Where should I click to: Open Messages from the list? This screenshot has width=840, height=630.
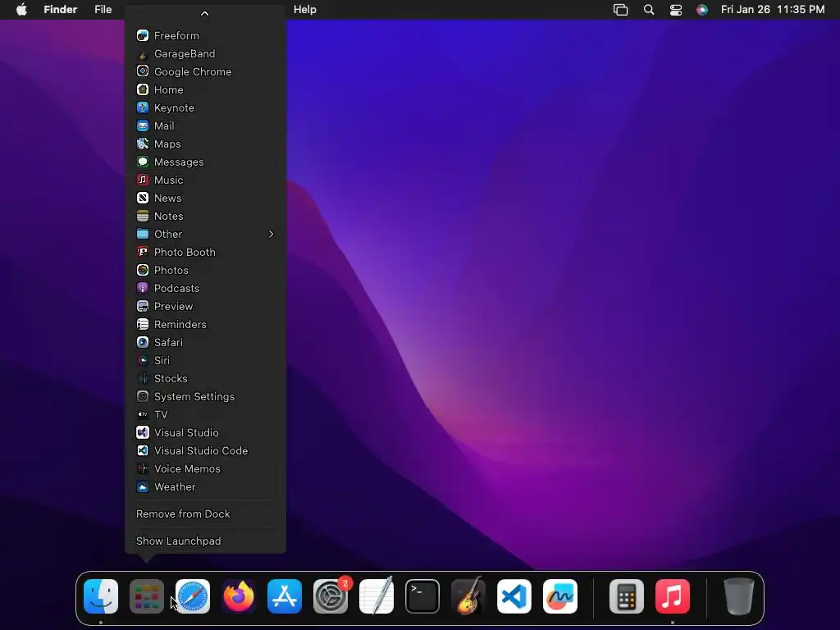tap(205, 162)
